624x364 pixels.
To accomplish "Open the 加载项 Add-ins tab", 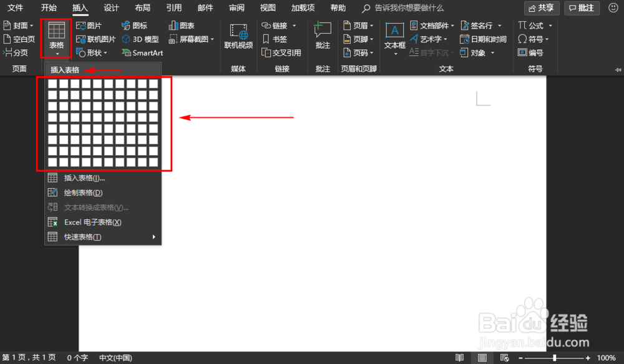I will point(303,7).
